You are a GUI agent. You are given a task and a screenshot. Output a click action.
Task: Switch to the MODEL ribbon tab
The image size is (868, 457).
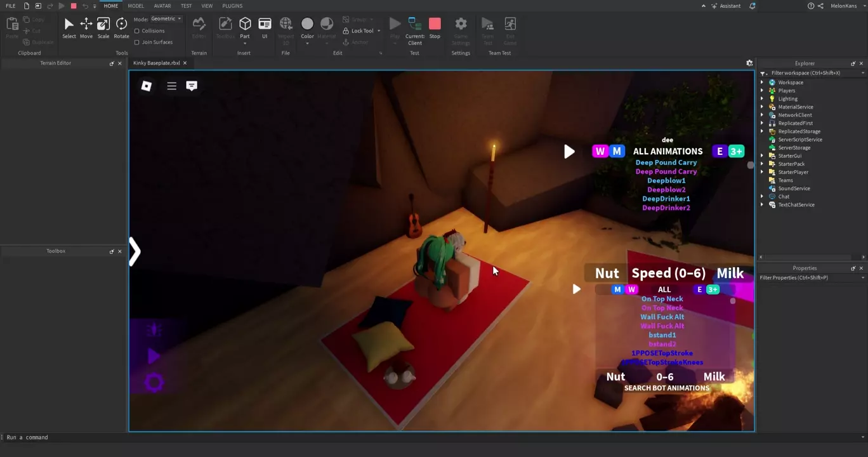pyautogui.click(x=136, y=6)
